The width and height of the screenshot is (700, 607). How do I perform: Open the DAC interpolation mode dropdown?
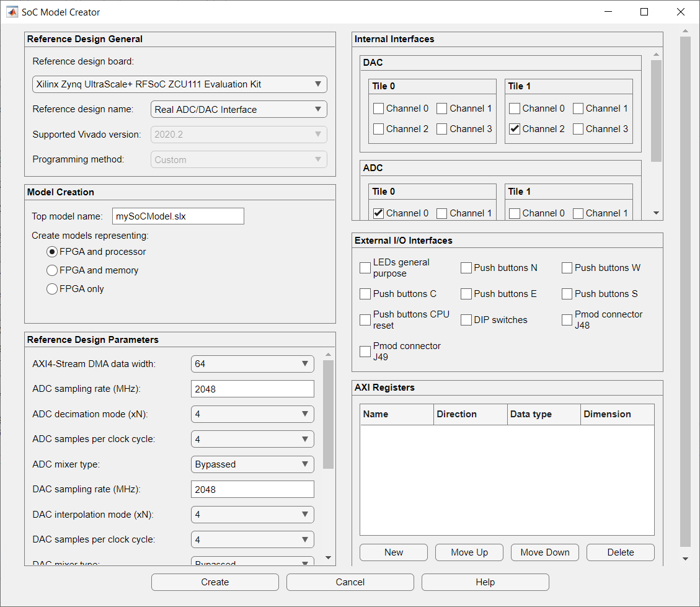point(304,514)
